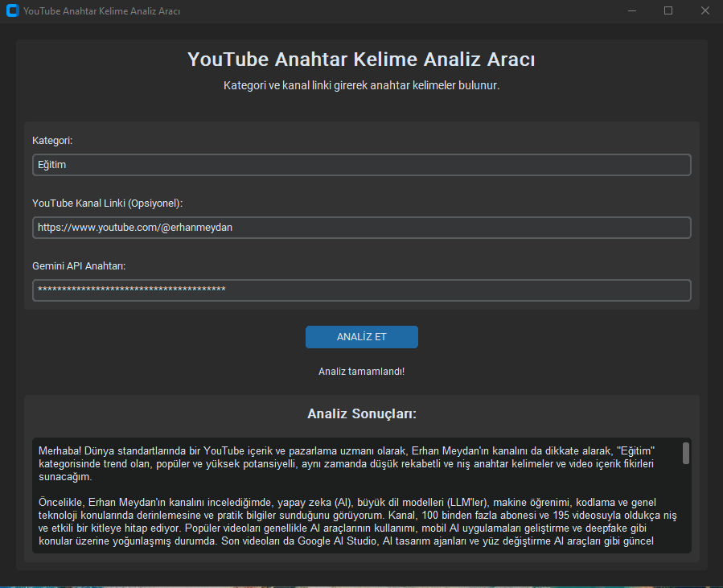Click the 'Gemini API Anahtarı:' label
The image size is (723, 588).
pos(79,266)
